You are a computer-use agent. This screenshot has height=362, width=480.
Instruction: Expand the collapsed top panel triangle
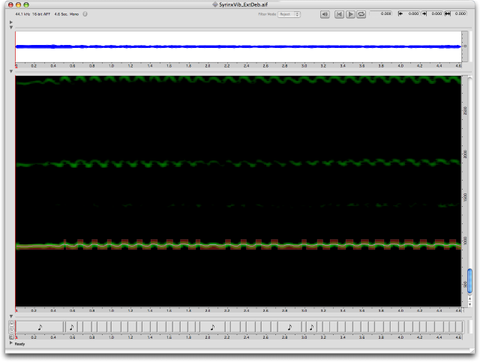[11, 22]
